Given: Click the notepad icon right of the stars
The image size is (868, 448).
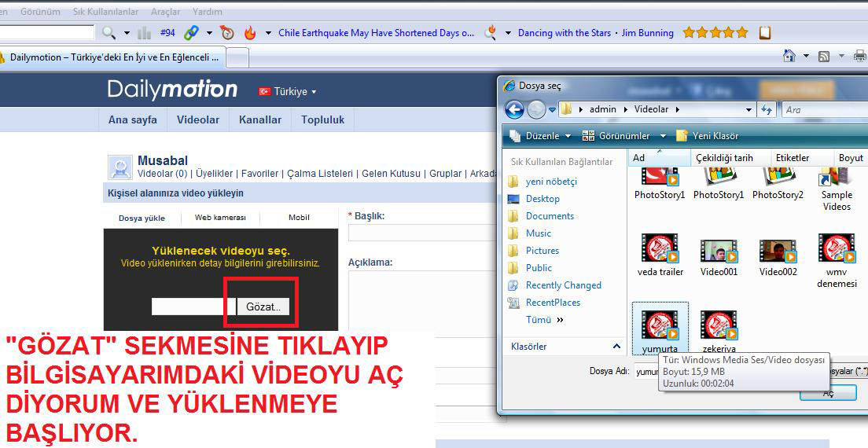Looking at the screenshot, I should click(x=765, y=33).
